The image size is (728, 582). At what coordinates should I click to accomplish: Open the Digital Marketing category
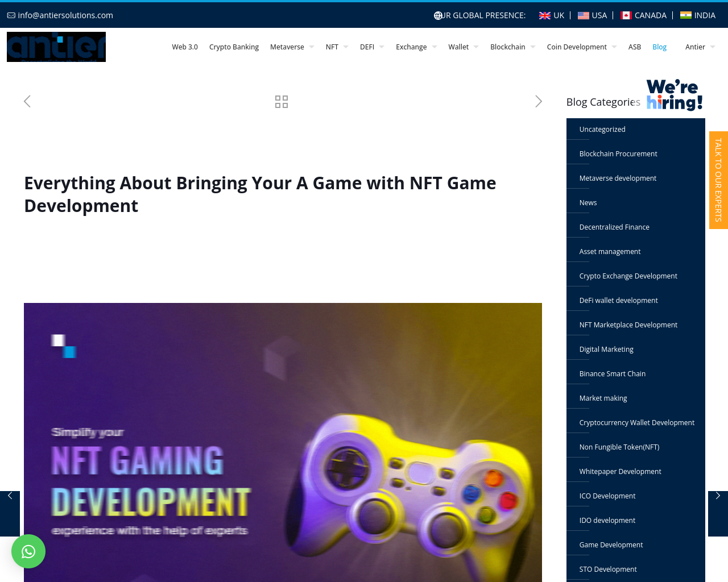coord(606,350)
